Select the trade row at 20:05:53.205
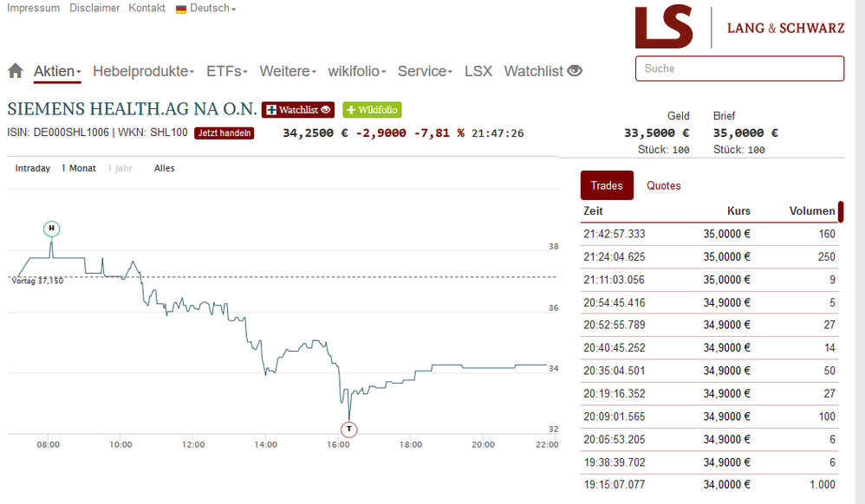Image resolution: width=865 pixels, height=504 pixels. (x=710, y=439)
